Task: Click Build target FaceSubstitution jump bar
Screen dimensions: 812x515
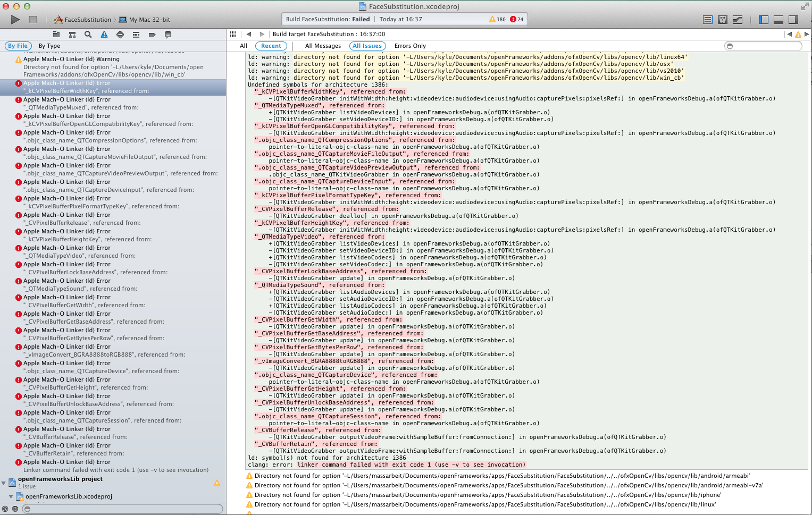Action: [329, 34]
